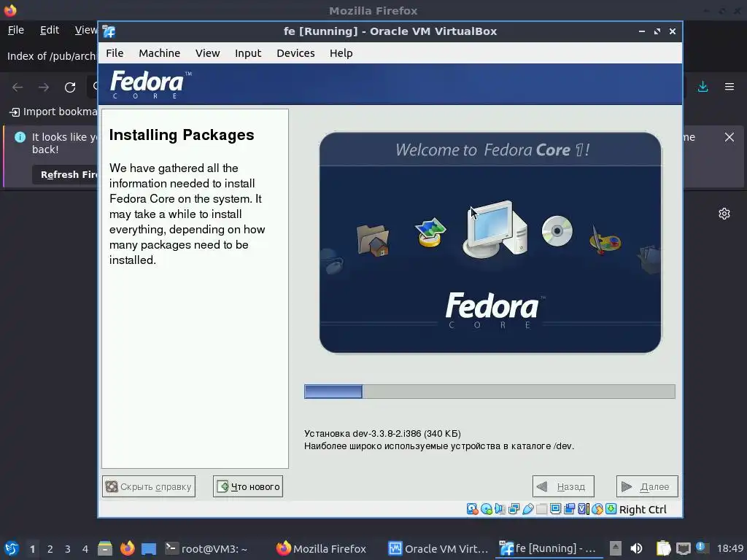
Task: Click the VirtualBox window title icon
Action: [109, 31]
